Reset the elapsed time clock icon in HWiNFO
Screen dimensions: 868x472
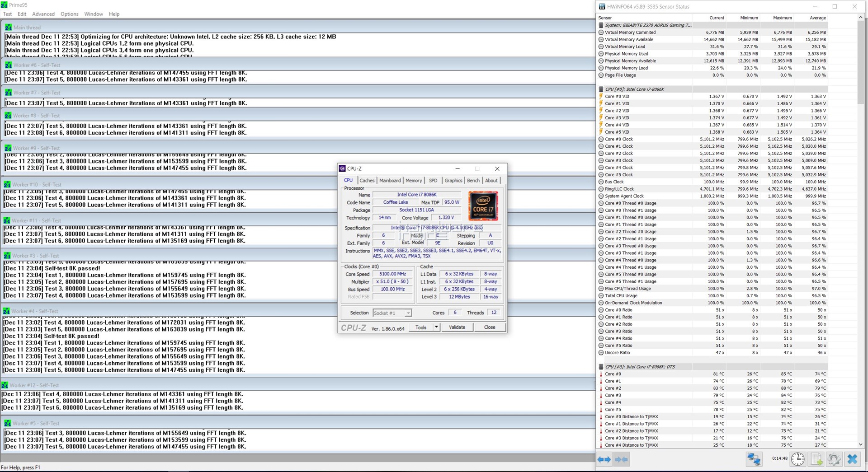coord(798,459)
